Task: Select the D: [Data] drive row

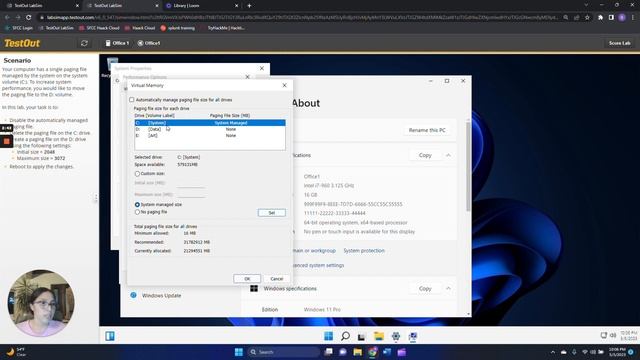Action: tap(210, 129)
